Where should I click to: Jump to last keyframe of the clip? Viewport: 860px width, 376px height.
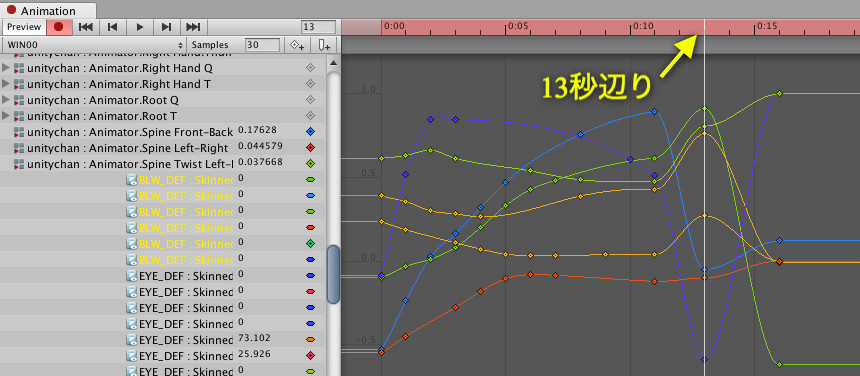(x=193, y=27)
